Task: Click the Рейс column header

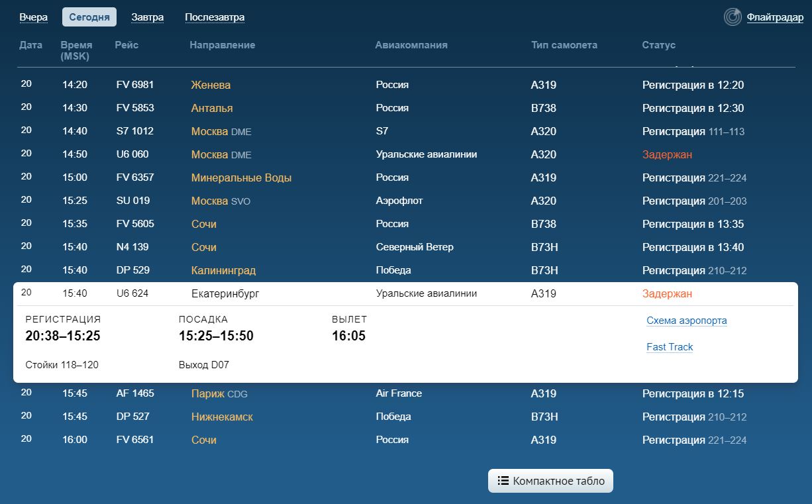Action: [x=127, y=45]
